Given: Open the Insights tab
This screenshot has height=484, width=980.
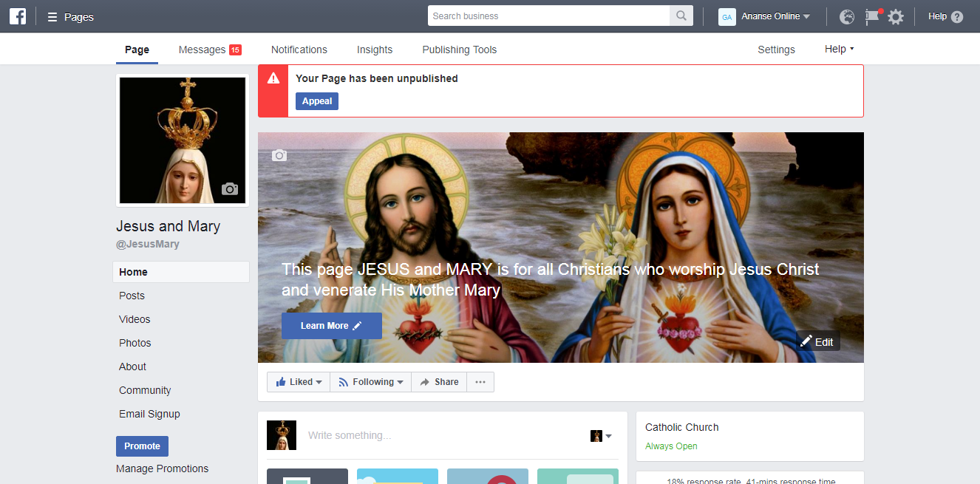Looking at the screenshot, I should point(375,50).
